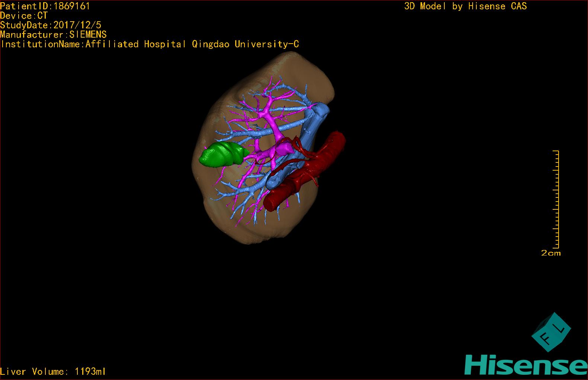Select the Device:CT label

tap(24, 16)
